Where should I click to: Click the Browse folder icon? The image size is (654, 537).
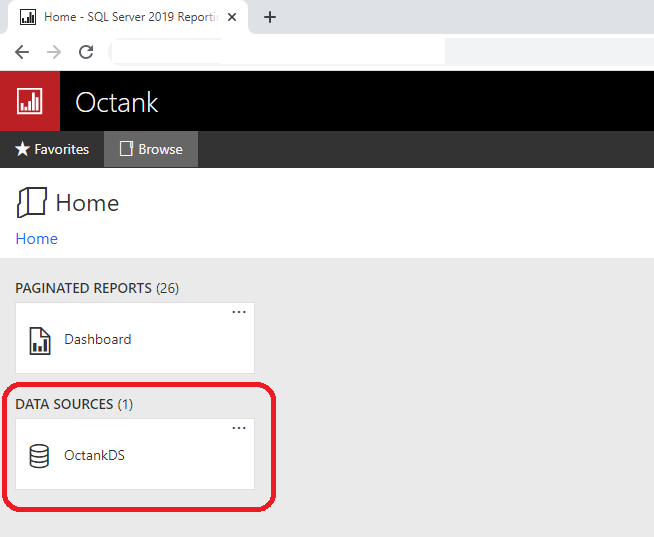pyautogui.click(x=126, y=149)
